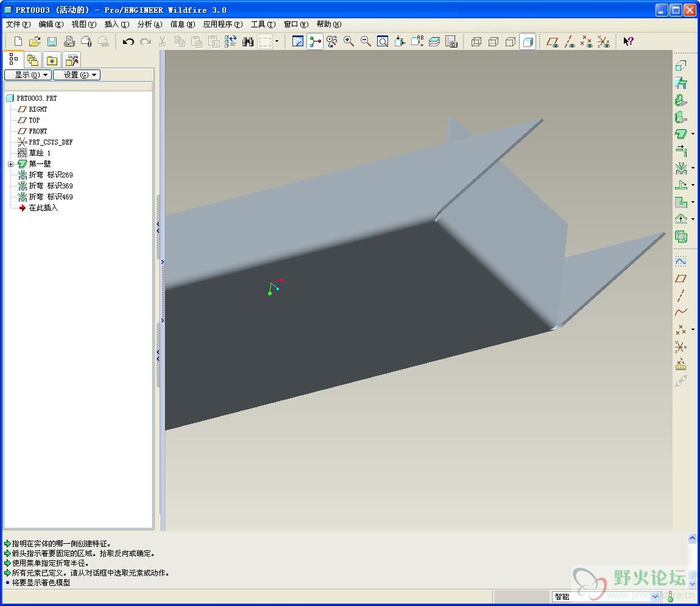Open the saved view list
Viewport: 700px width, 606px height.
(x=417, y=41)
